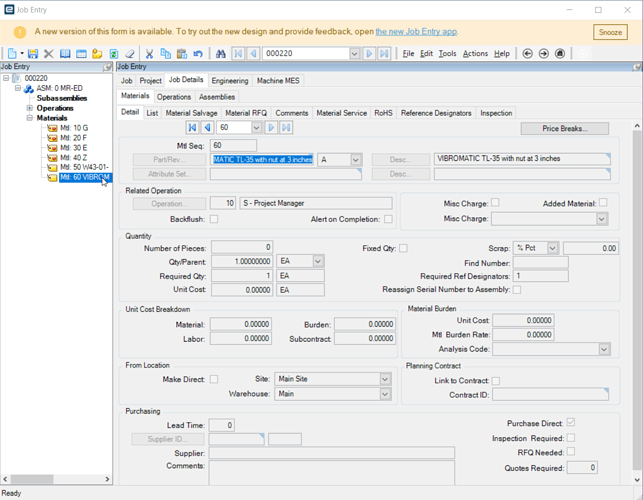Check the Make Direct checkbox
The width and height of the screenshot is (643, 500).
(214, 379)
